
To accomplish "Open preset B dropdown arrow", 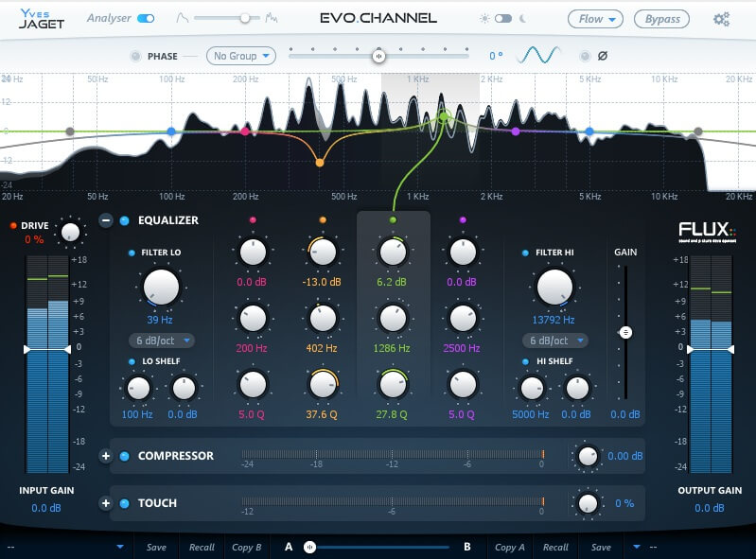I will click(x=637, y=547).
